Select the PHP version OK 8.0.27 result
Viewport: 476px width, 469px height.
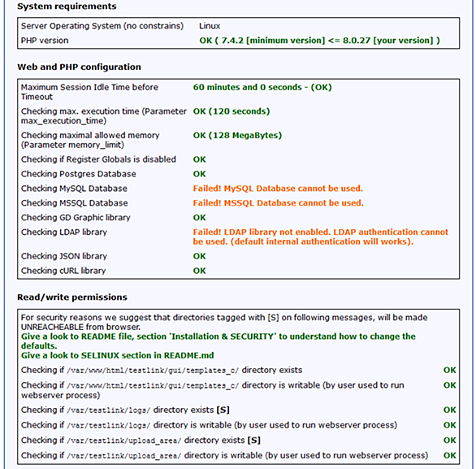click(320, 41)
